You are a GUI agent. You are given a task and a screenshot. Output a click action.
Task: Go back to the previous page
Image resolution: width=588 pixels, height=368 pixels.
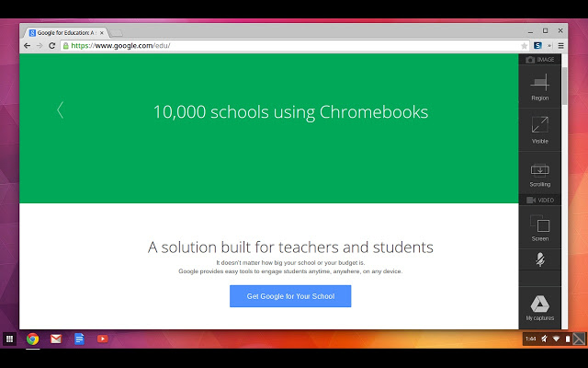[27, 46]
